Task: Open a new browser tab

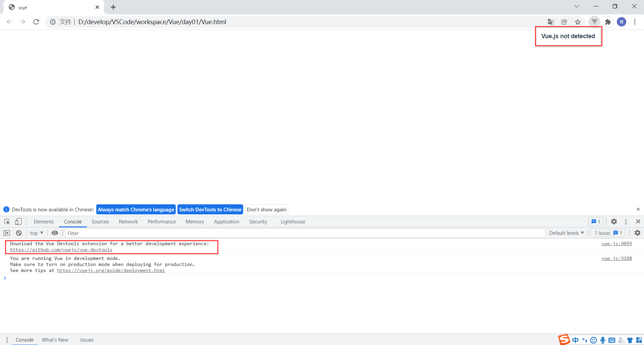Action: pos(113,7)
